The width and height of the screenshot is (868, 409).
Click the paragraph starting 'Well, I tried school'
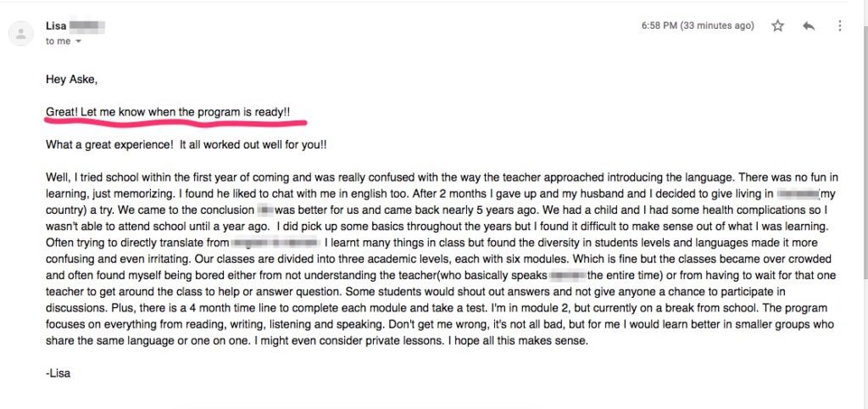[442, 259]
